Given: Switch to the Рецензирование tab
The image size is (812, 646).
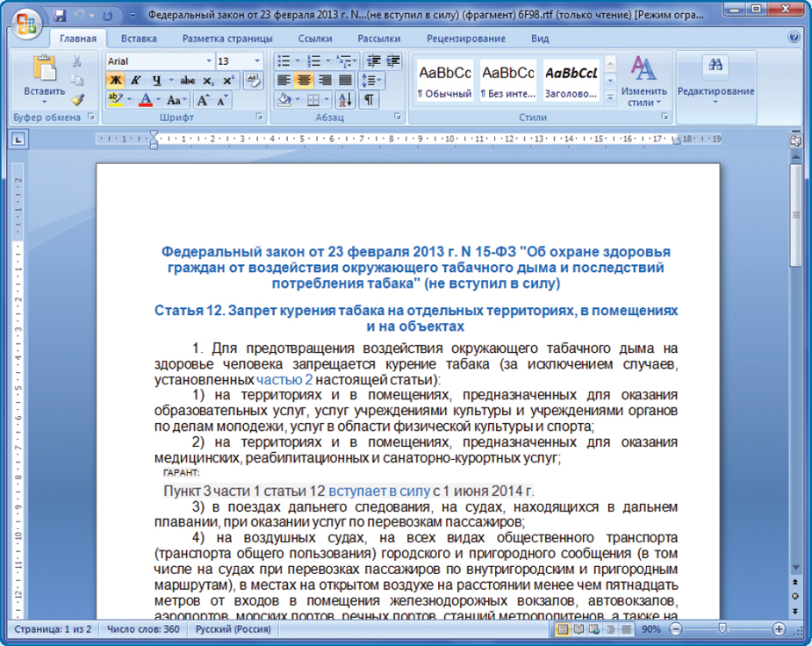Looking at the screenshot, I should [465, 39].
